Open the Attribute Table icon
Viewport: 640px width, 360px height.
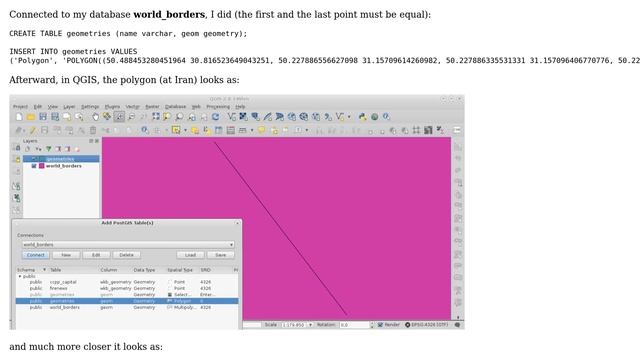point(218,130)
